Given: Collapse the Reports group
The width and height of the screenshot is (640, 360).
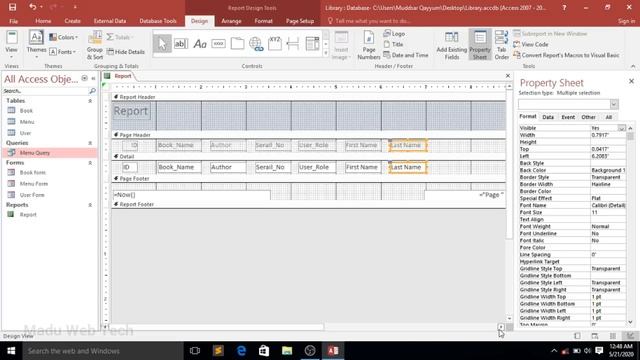Looking at the screenshot, I should (x=90, y=205).
